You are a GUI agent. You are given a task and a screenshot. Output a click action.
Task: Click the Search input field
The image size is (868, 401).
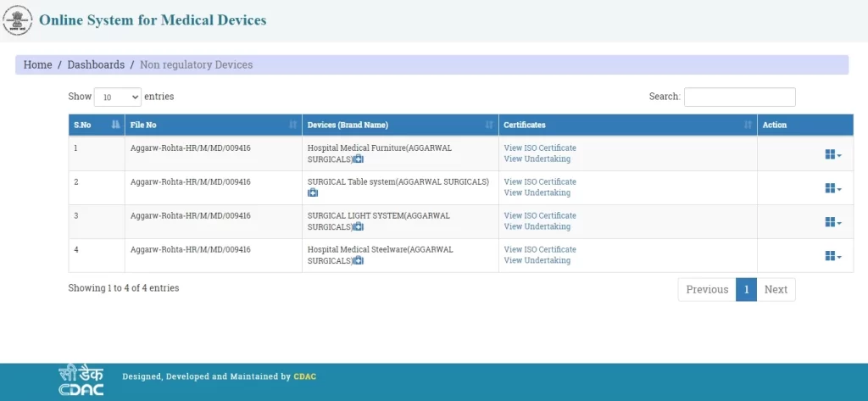[x=739, y=97]
